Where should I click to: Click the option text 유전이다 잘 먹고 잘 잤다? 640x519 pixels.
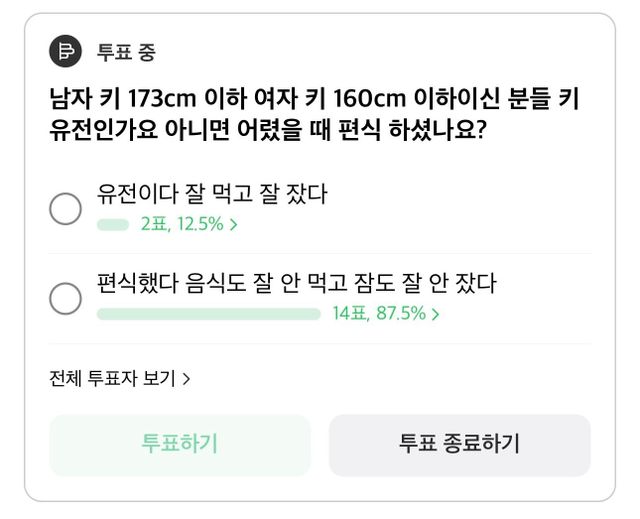[212, 194]
